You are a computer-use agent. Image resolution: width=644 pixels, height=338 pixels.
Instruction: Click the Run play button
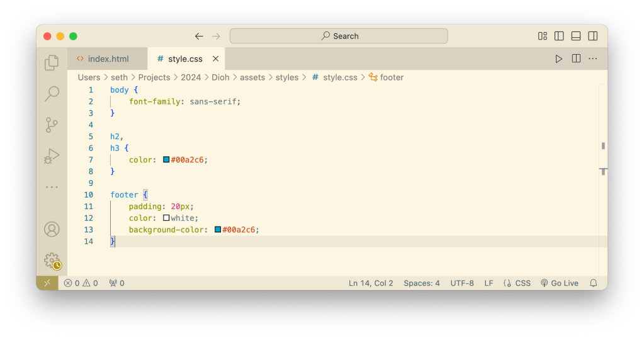[558, 59]
